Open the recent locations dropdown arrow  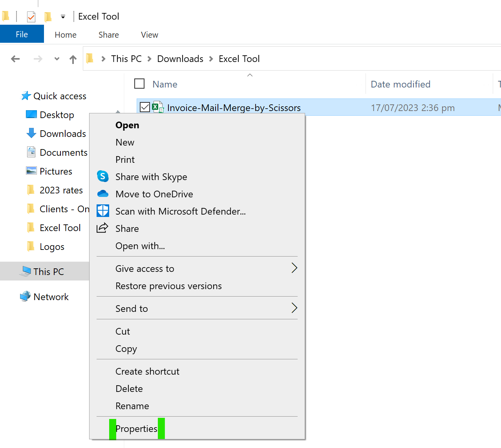click(x=57, y=59)
